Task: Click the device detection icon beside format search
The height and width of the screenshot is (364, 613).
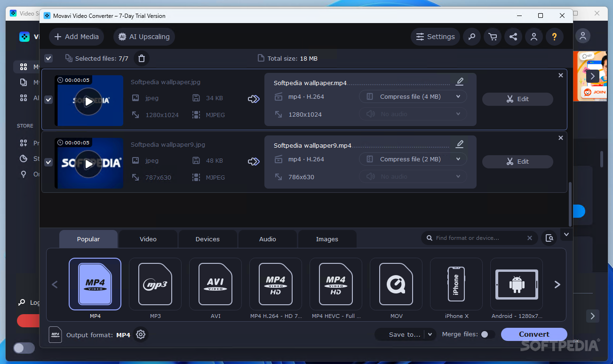Action: pyautogui.click(x=549, y=238)
